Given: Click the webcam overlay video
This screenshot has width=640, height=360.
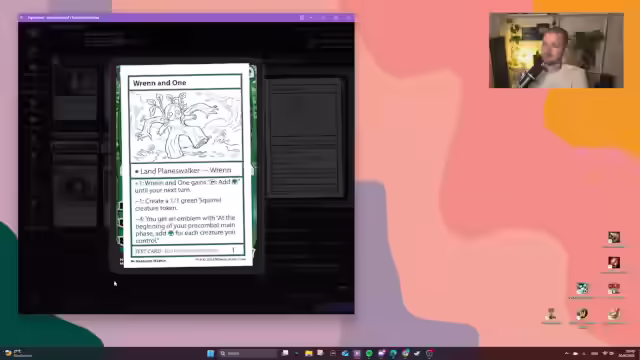Looking at the screenshot, I should tap(556, 50).
